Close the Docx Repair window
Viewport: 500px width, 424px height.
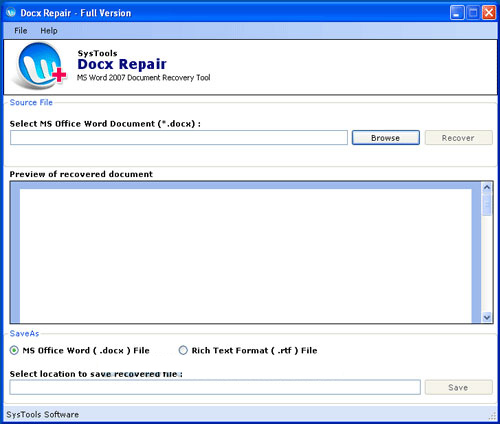(x=489, y=13)
